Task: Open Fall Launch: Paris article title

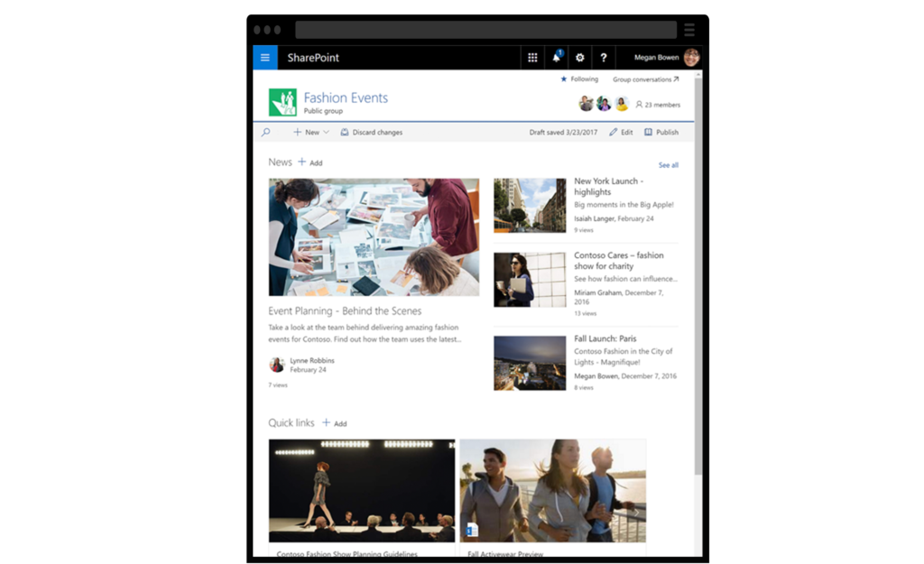Action: [x=605, y=338]
